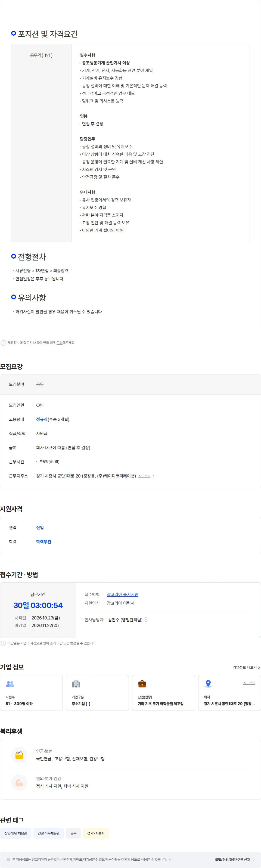Click the 문의 link in the notice

click(x=59, y=343)
